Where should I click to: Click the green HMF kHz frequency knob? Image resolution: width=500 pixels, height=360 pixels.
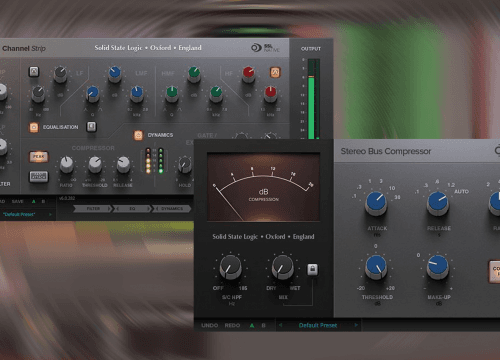(216, 94)
